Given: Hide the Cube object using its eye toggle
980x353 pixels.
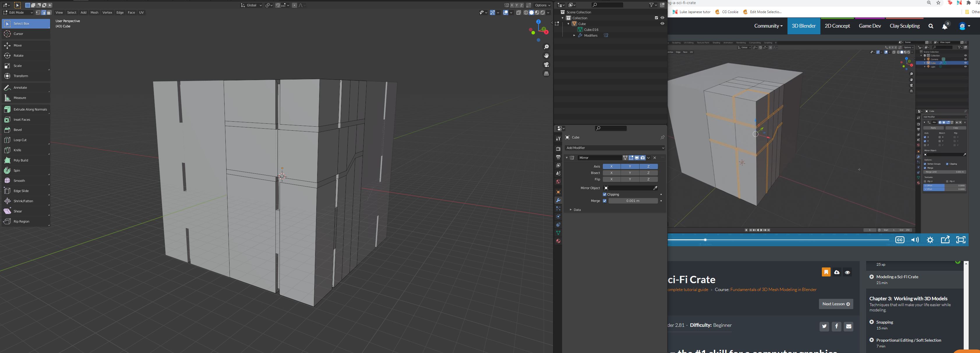Looking at the screenshot, I should point(662,24).
